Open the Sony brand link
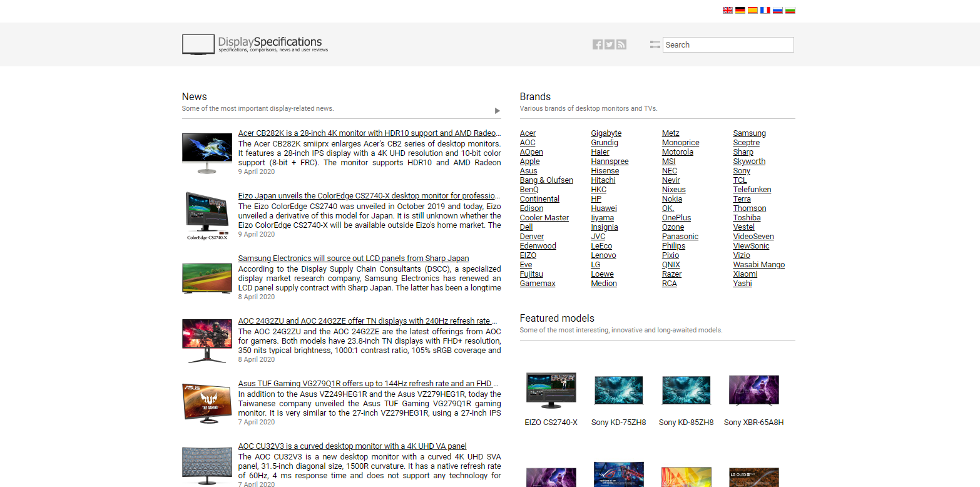Viewport: 980px width, 487px height. 742,171
